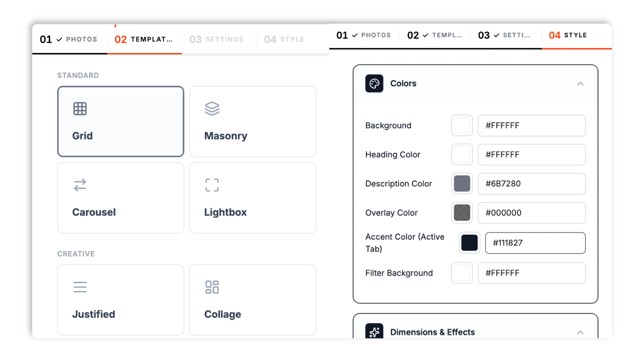This screenshot has height=362, width=644.
Task: Click the Masonry stacked layers icon
Action: (212, 109)
